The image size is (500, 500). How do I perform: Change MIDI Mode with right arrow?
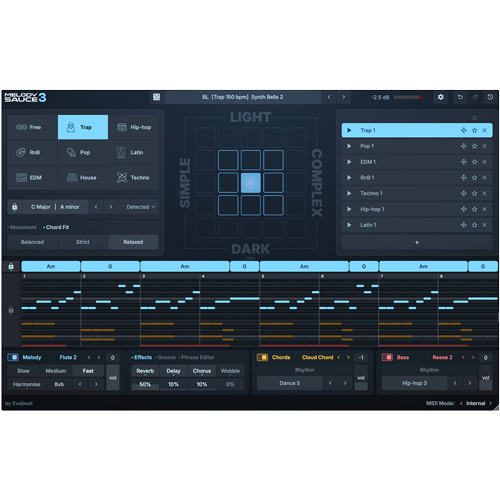point(490,403)
